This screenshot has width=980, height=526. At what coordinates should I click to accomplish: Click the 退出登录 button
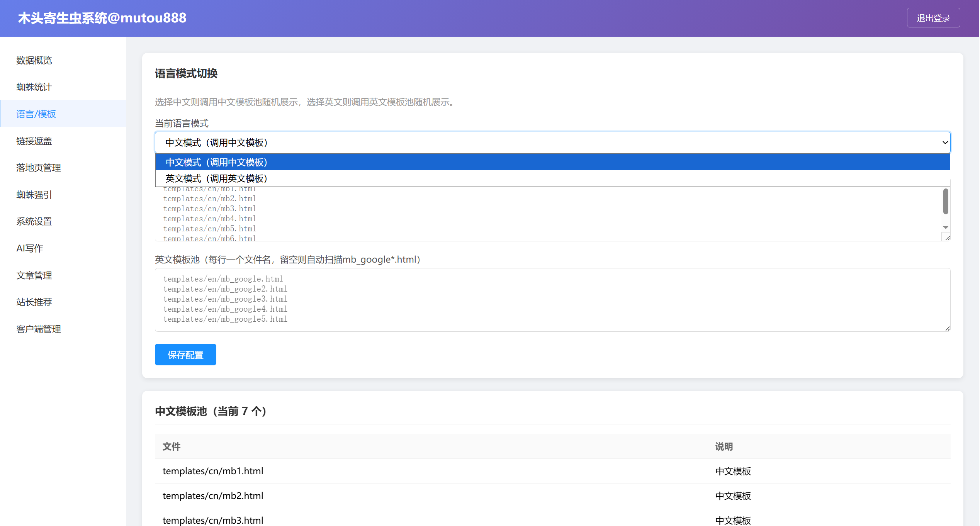933,18
